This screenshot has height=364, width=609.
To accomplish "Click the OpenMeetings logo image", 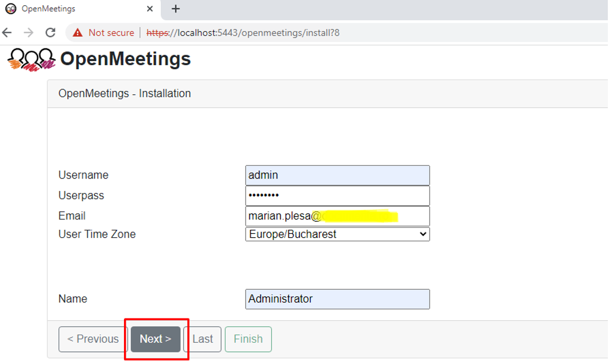I will coord(32,60).
